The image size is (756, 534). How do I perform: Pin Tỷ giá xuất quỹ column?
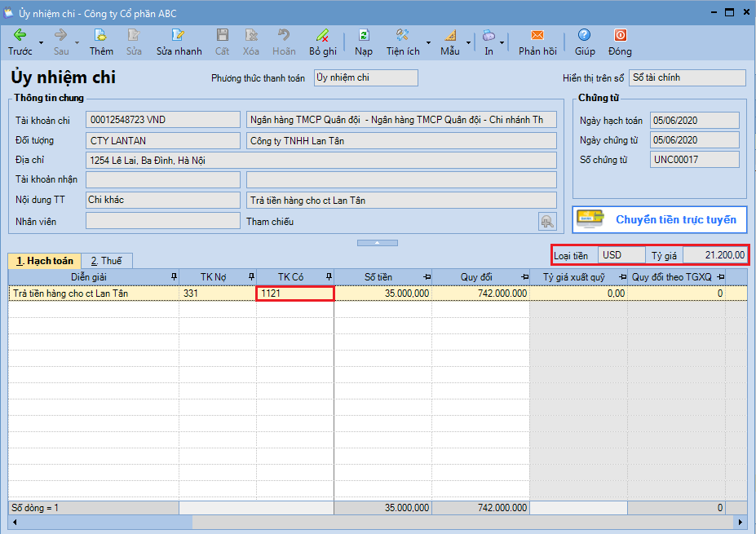[622, 276]
